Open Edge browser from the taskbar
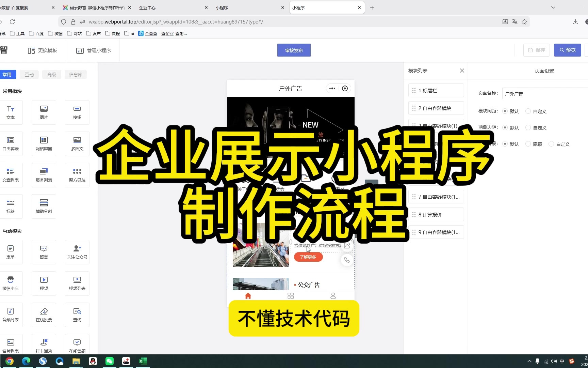The height and width of the screenshot is (368, 588). (26, 361)
